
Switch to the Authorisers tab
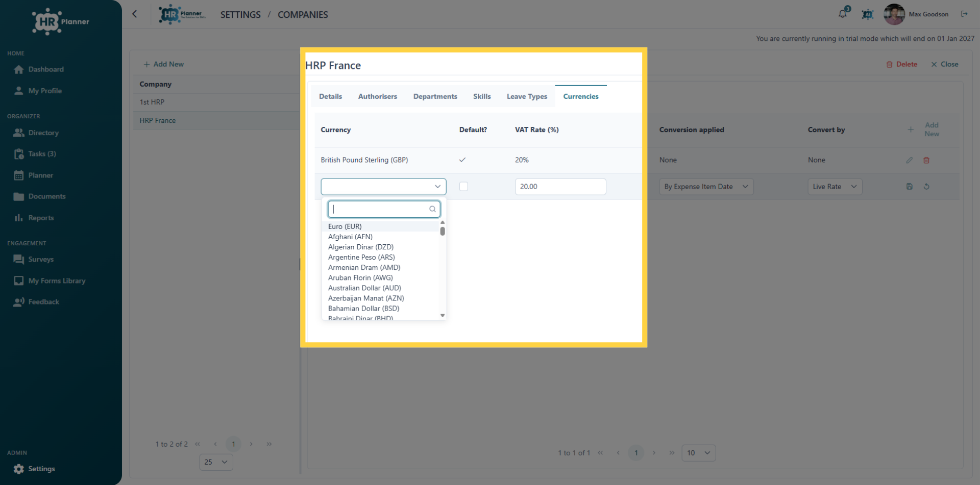click(378, 96)
